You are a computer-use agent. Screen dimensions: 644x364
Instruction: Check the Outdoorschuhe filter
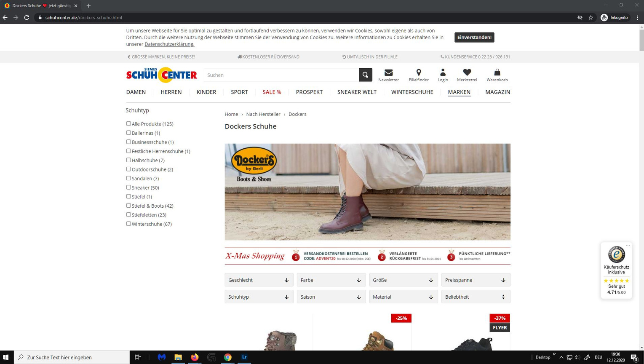(128, 169)
